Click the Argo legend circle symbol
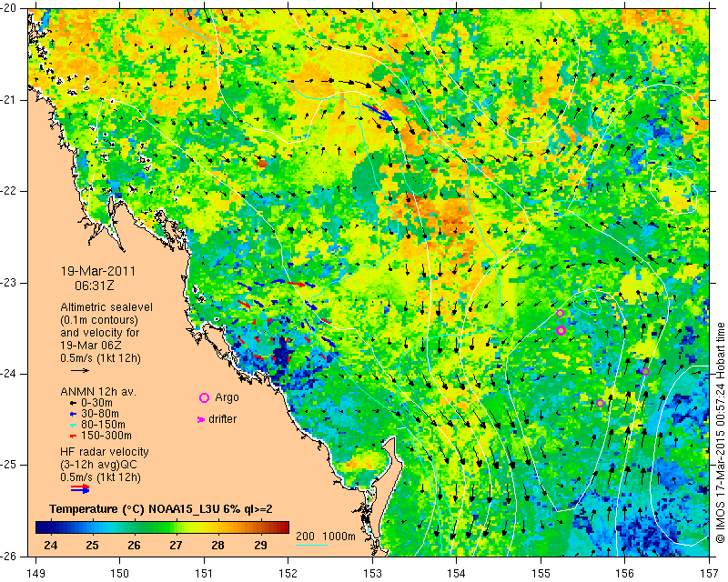728x582 pixels. [204, 397]
